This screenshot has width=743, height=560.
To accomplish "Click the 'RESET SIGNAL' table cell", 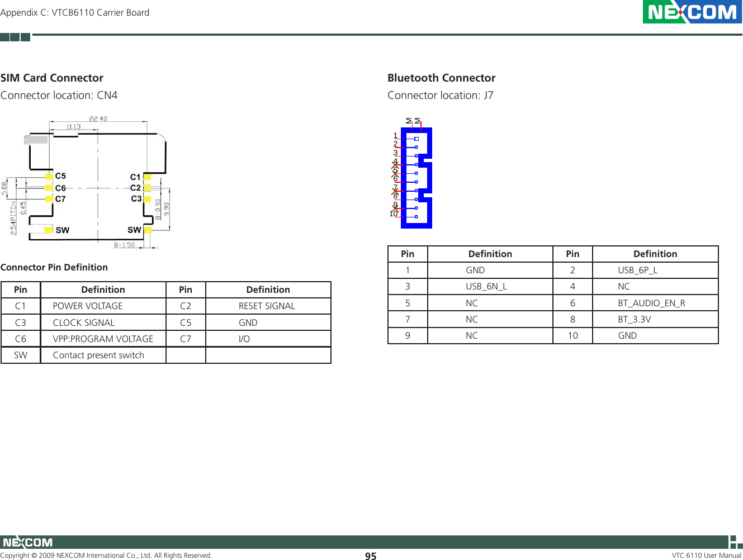I will 268,306.
